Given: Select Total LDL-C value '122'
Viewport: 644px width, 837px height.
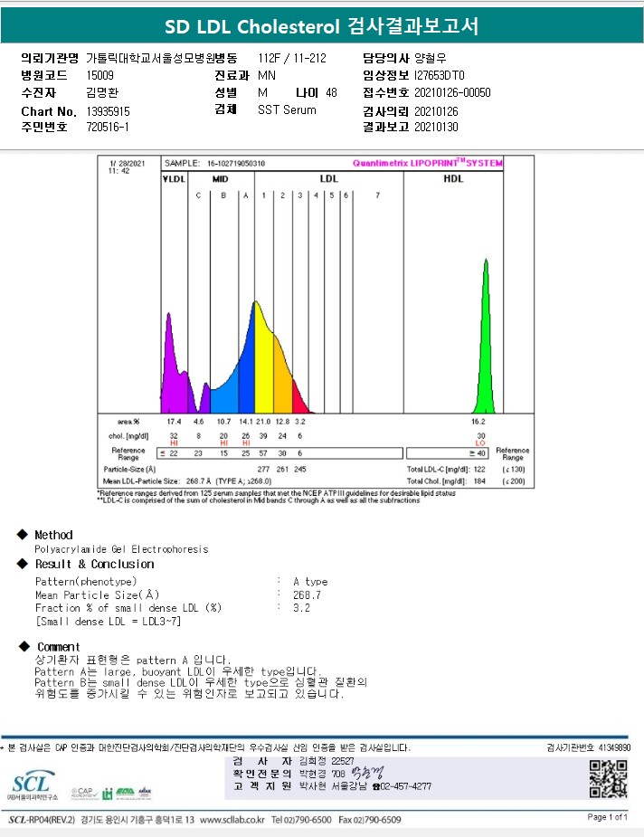Looking at the screenshot, I should (479, 470).
